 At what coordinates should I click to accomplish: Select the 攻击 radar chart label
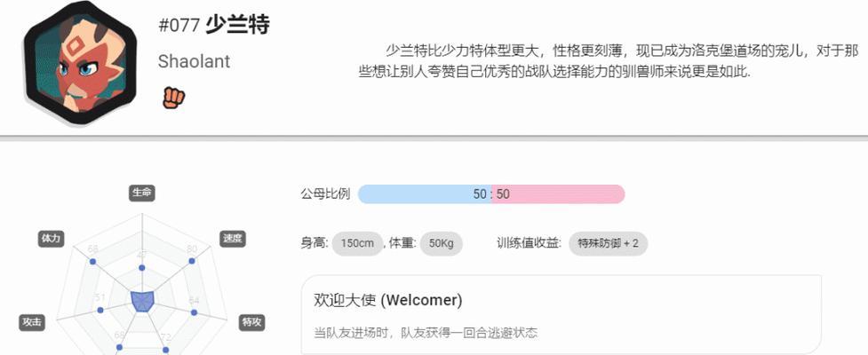(x=32, y=323)
